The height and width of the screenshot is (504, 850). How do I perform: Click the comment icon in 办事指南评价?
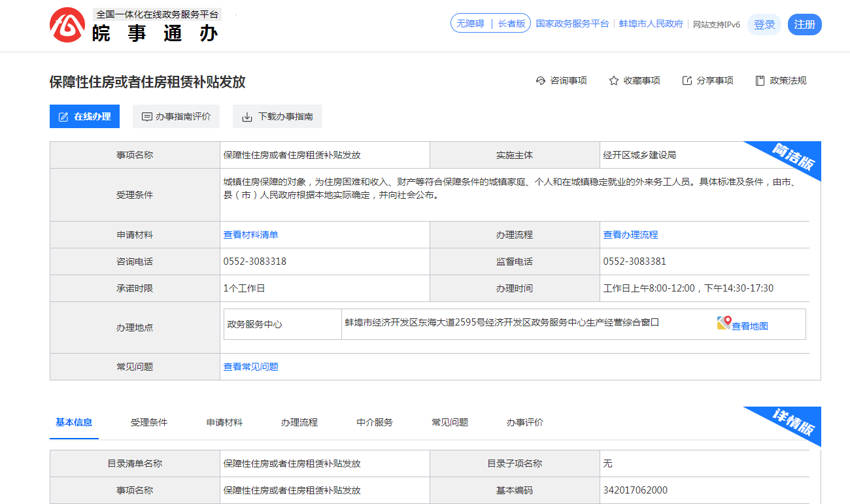pos(147,117)
